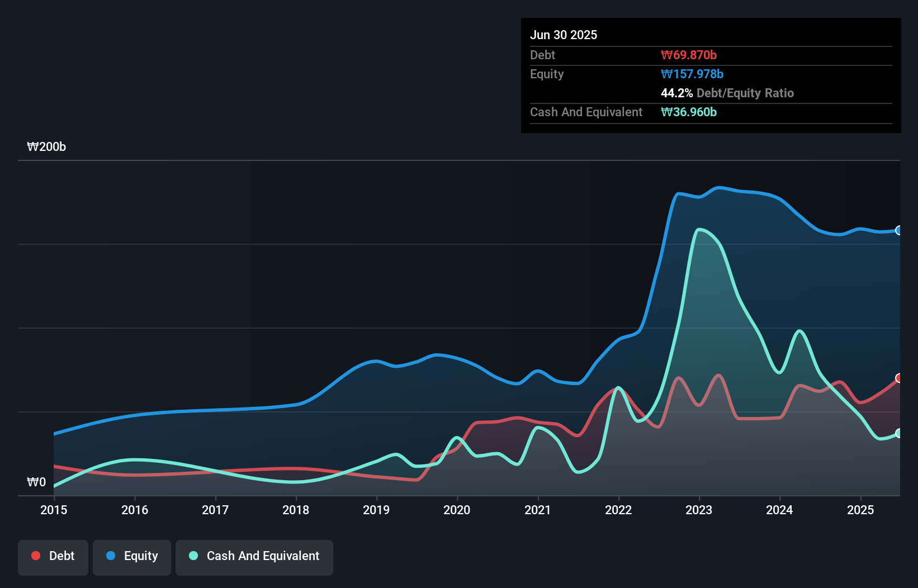Click the ₩69.870b Debt value in tooltip
Viewport: 918px width, 588px height.
tap(690, 55)
